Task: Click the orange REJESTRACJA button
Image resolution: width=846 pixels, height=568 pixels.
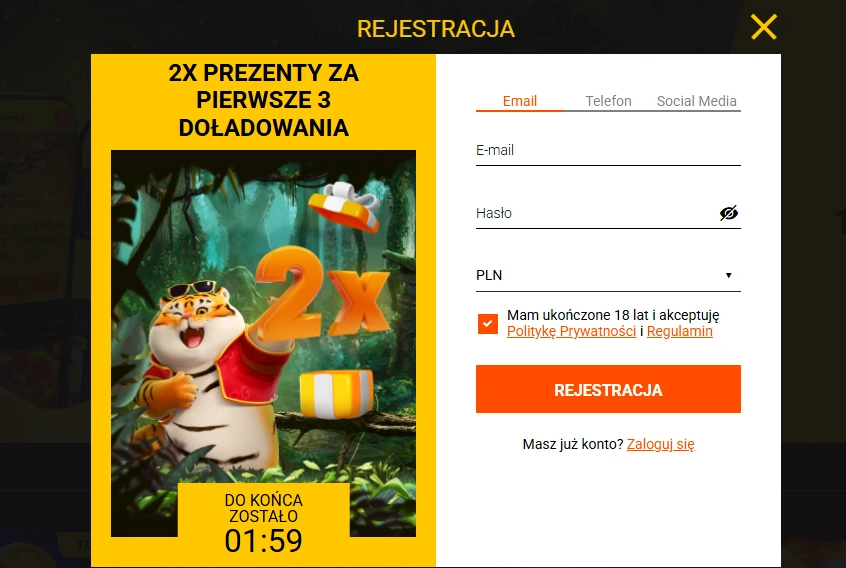Action: coord(608,389)
